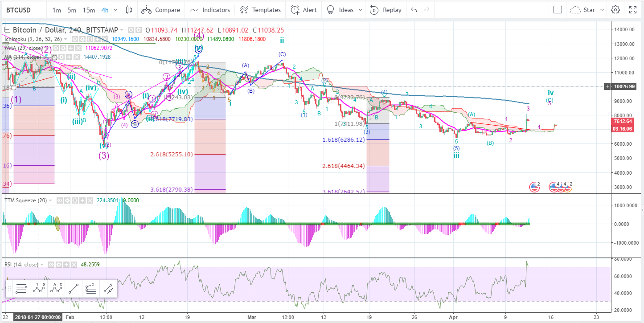This screenshot has width=644, height=323.
Task: Grab the floating drawing toolbar handle
Action: (x=9, y=288)
